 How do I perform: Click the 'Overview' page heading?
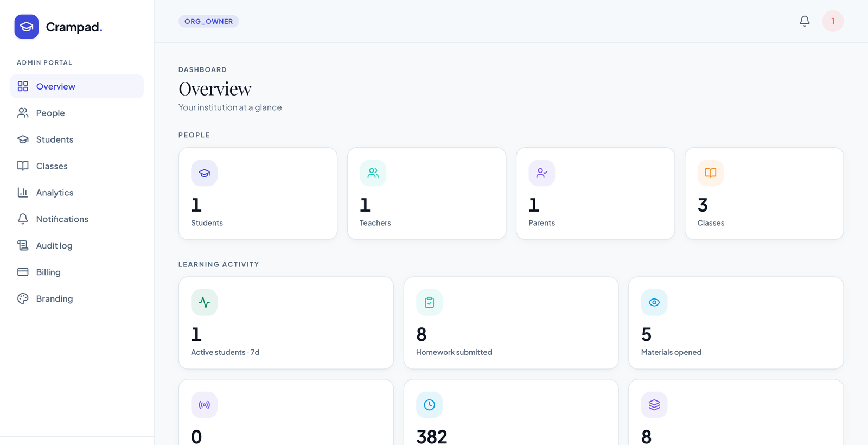[215, 89]
